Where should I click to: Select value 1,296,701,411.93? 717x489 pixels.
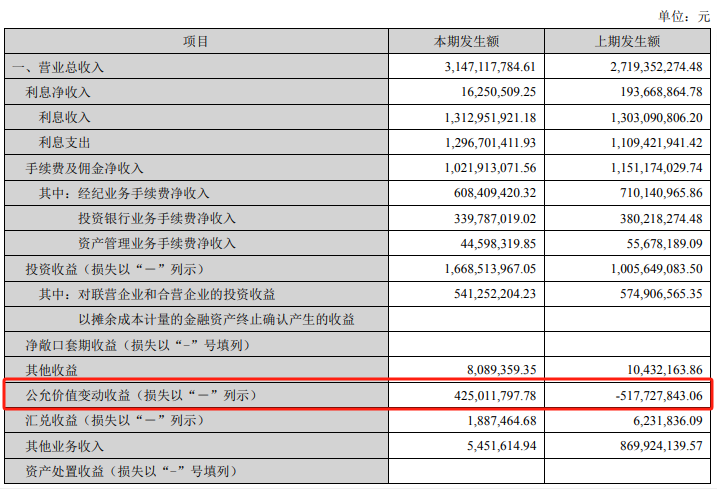490,143
